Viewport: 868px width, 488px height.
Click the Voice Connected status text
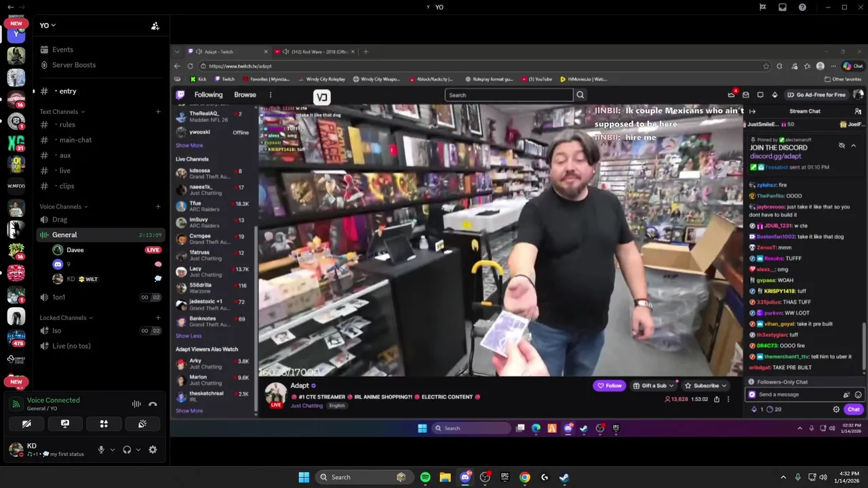(54, 401)
